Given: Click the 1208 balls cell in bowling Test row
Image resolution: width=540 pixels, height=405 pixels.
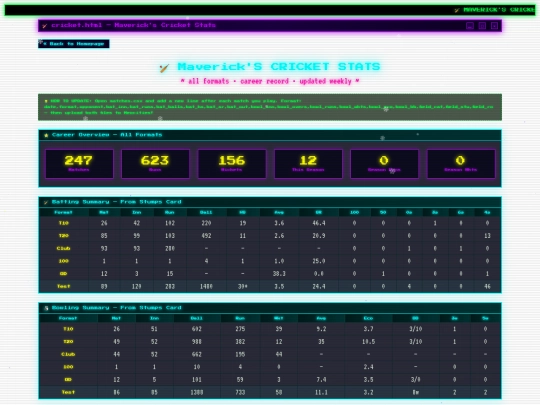Looking at the screenshot, I should (x=197, y=392).
